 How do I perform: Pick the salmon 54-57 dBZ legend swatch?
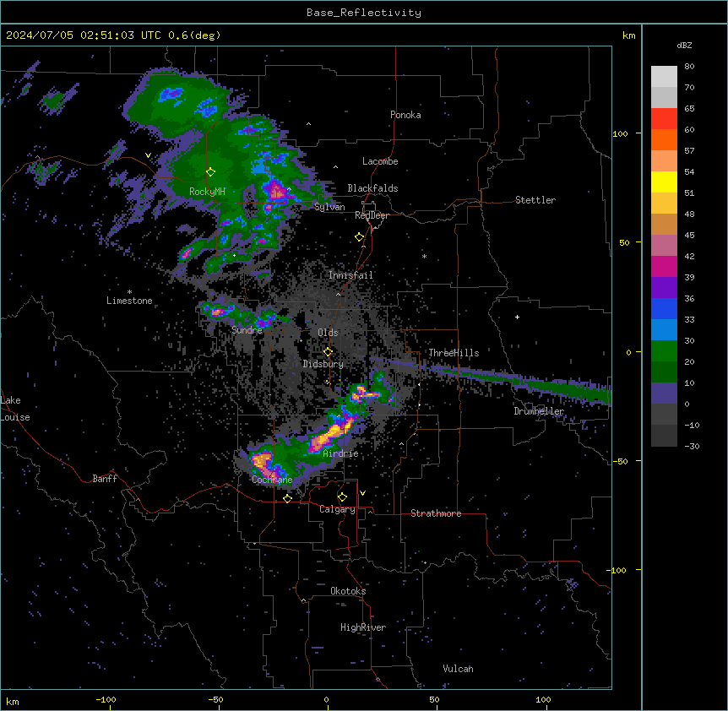pos(664,161)
